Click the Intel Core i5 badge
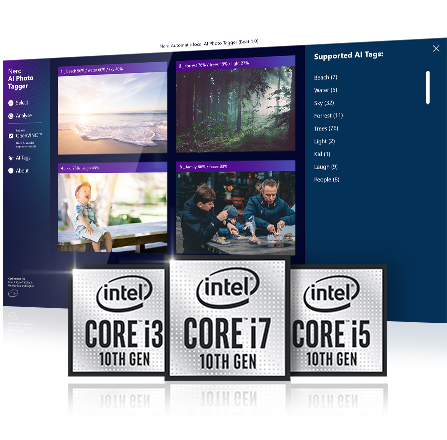Viewport: 447px width, 440px height. pyautogui.click(x=338, y=320)
